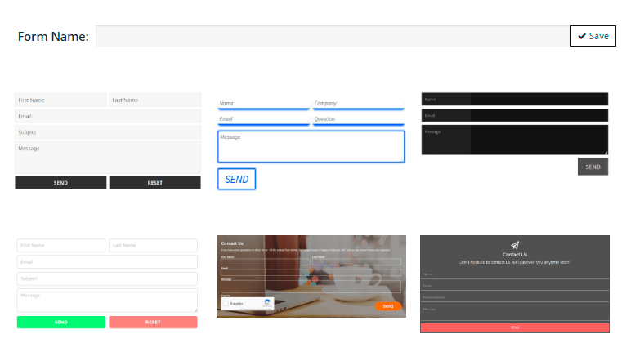
Task: Tick the reCAPTCHA checkbox in photo template
Action: tap(226, 304)
